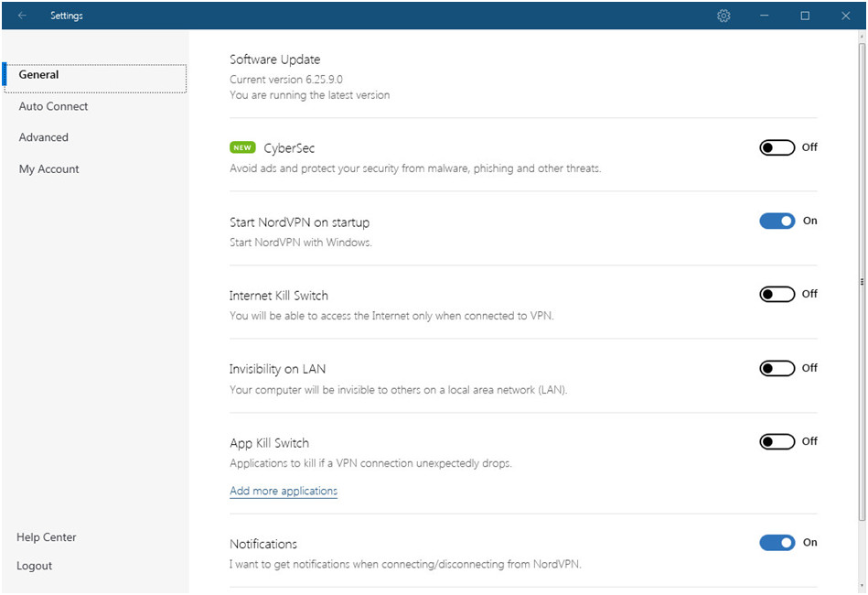Toggle Invisibility on LAN on
The width and height of the screenshot is (868, 595).
(777, 368)
